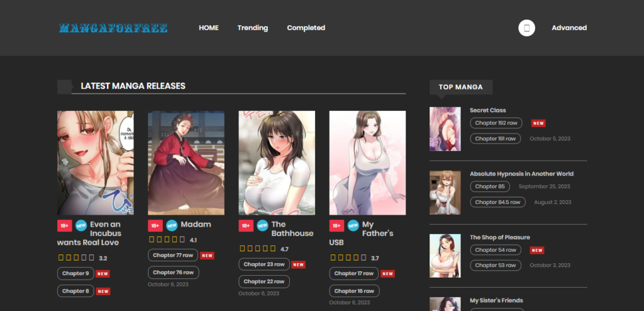
Task: Open The Bathhouse title link
Action: pos(292,229)
